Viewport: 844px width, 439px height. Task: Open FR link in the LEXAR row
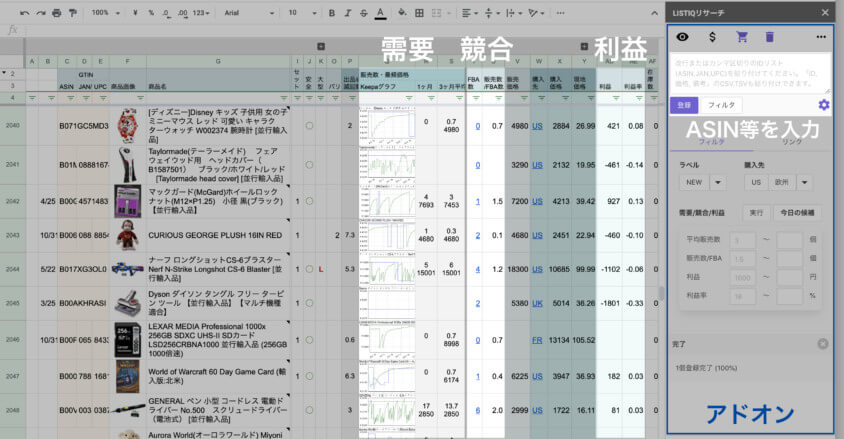[x=537, y=340]
